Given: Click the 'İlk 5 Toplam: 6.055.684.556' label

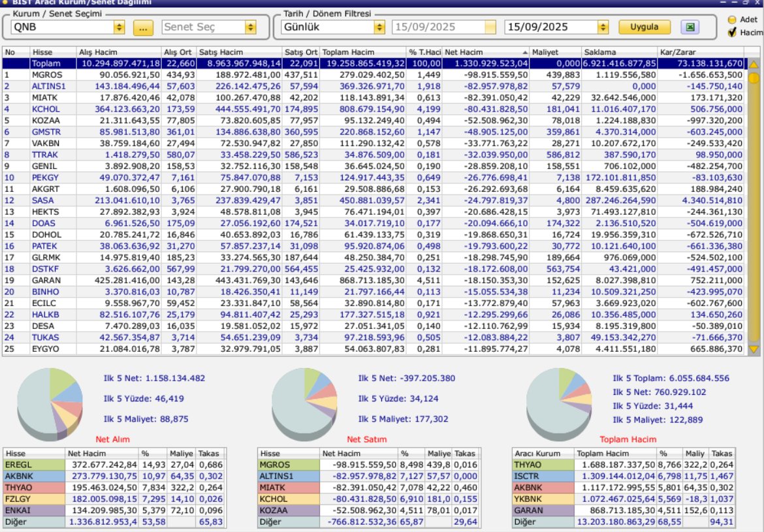Looking at the screenshot, I should pyautogui.click(x=671, y=378).
